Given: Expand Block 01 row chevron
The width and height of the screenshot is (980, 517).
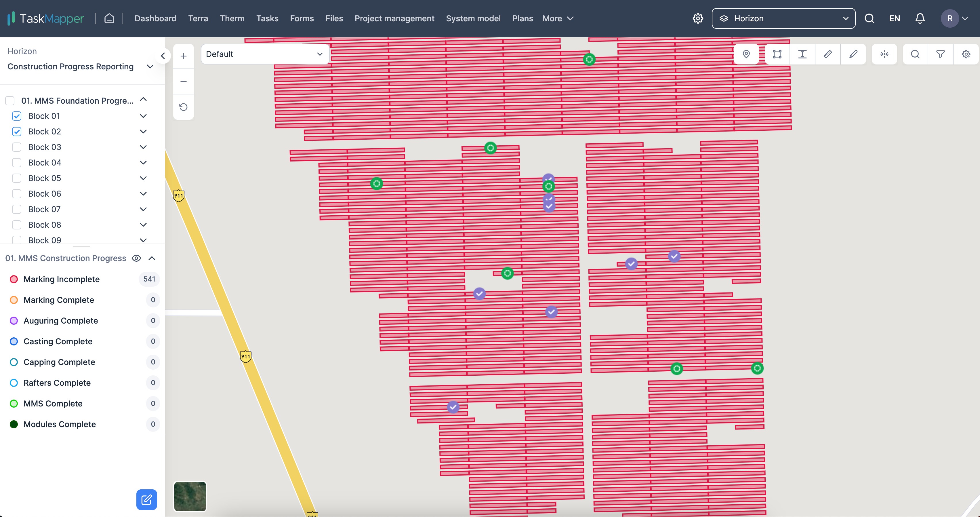Looking at the screenshot, I should pyautogui.click(x=143, y=116).
